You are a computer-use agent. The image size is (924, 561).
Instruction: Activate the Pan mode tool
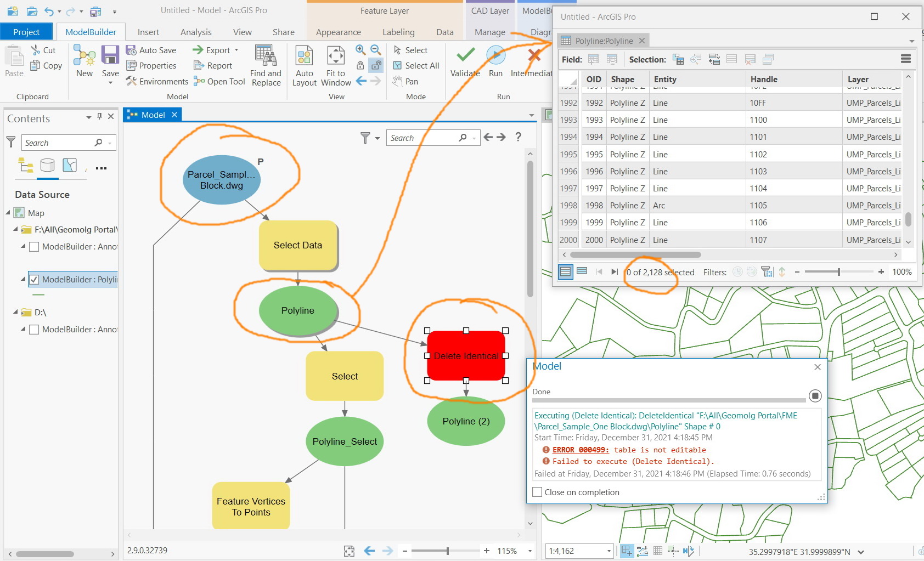point(405,81)
